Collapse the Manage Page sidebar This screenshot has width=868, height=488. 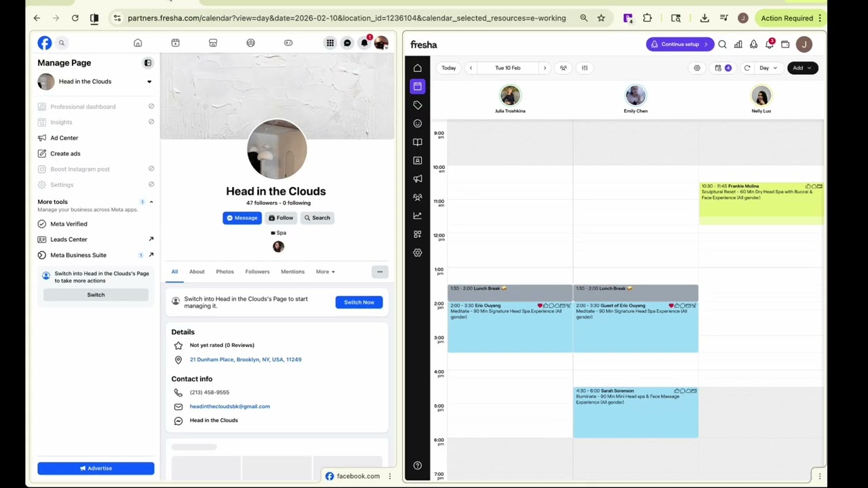(148, 63)
